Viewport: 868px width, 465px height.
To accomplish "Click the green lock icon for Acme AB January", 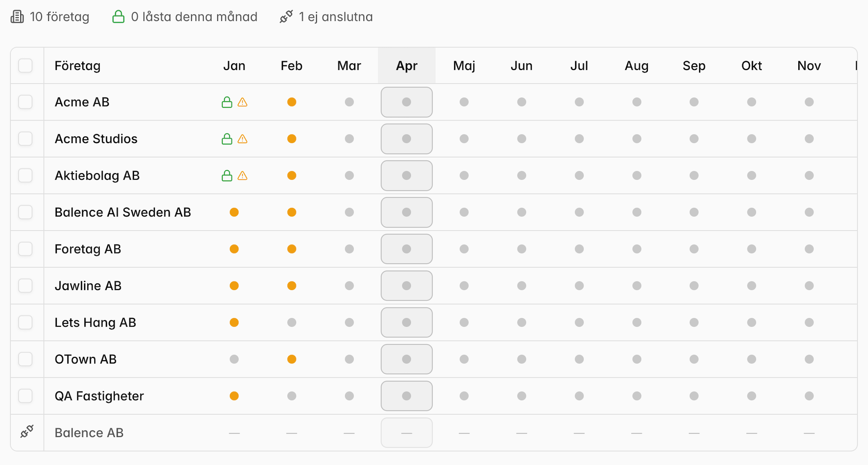I will point(227,102).
